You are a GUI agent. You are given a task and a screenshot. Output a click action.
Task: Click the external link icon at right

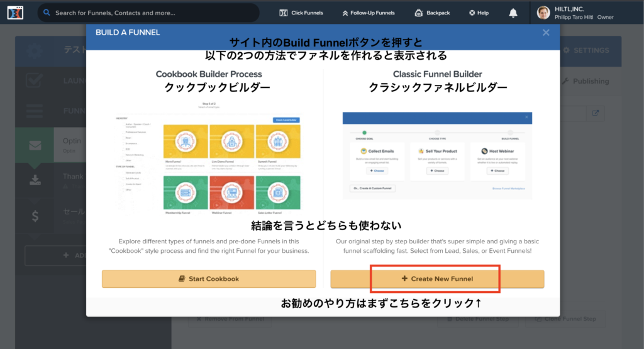coord(595,113)
